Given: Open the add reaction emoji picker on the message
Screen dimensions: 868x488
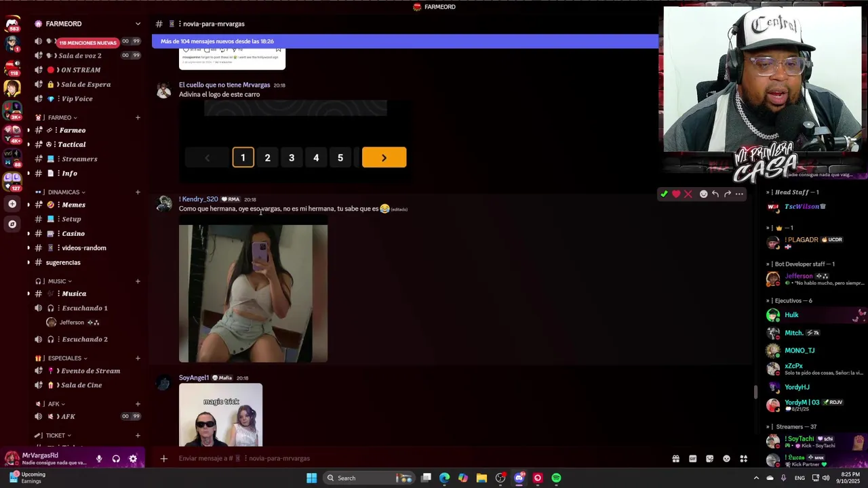Looking at the screenshot, I should [x=703, y=194].
